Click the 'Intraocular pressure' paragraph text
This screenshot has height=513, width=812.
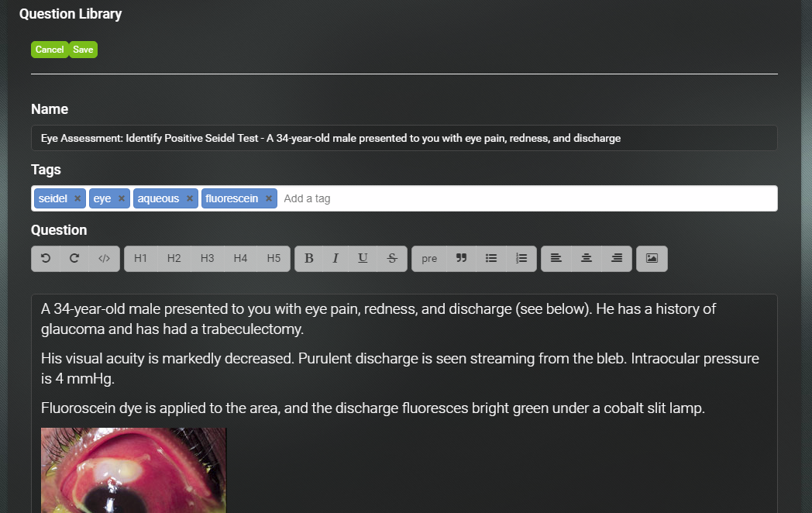coord(400,368)
